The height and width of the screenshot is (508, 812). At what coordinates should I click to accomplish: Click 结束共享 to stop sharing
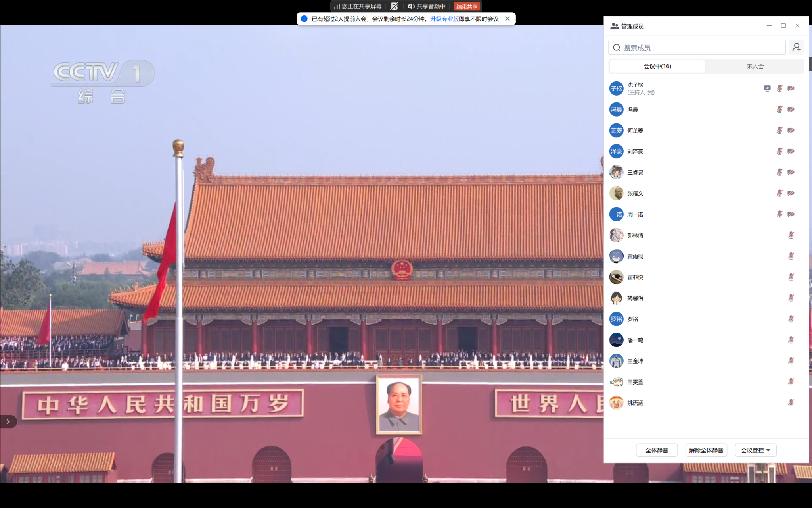tap(467, 6)
